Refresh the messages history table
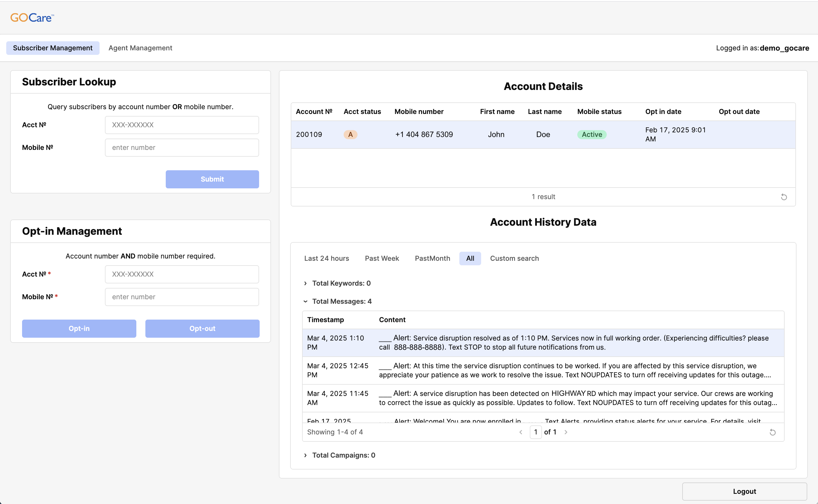The width and height of the screenshot is (818, 504). point(772,432)
